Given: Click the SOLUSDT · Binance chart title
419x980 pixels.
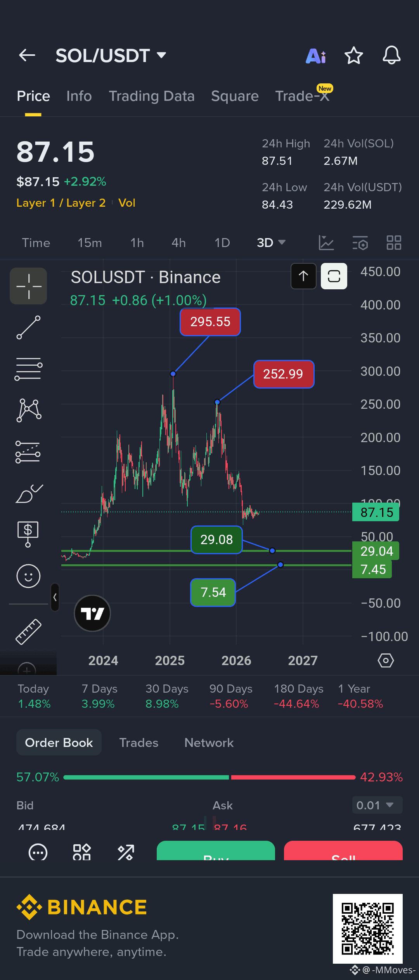Looking at the screenshot, I should coord(145,277).
